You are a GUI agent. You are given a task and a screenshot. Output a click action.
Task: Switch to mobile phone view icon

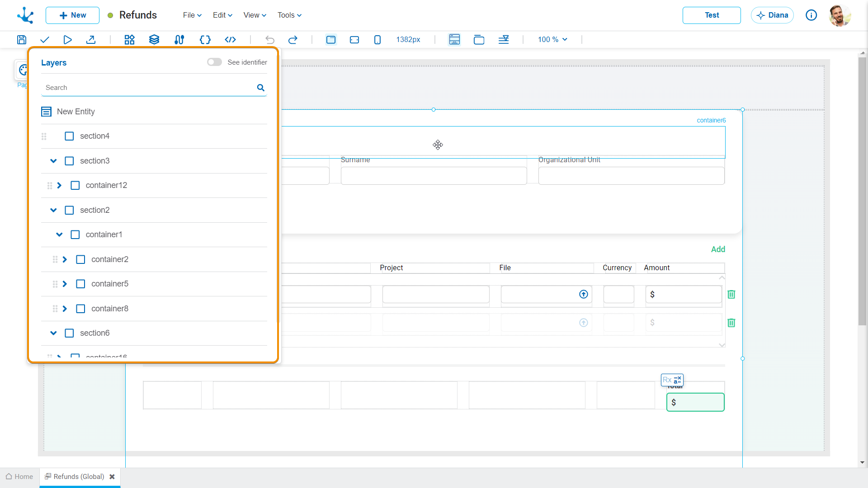coord(377,40)
